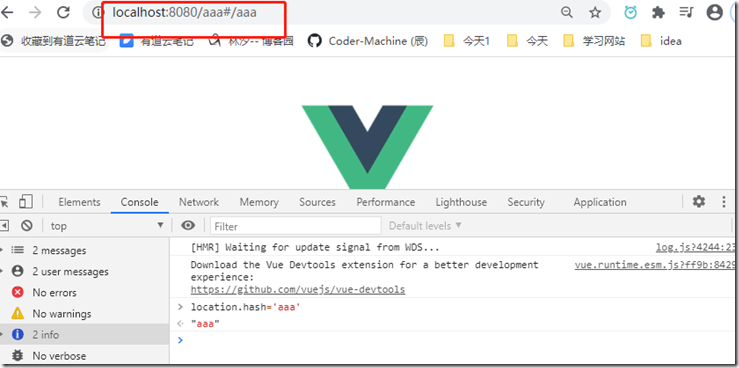
Task: Hide the console sidebar toggle icon
Action: [4, 226]
